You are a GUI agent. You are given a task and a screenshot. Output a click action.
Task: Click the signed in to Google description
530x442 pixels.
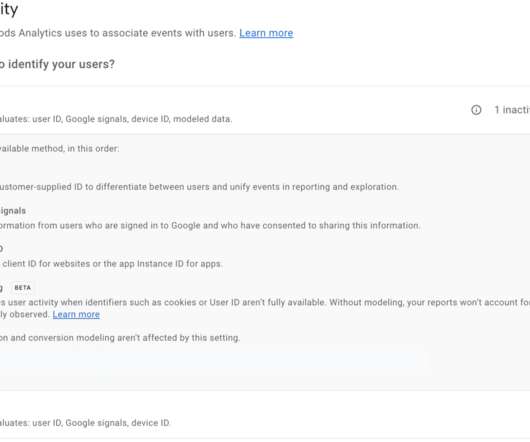point(210,225)
